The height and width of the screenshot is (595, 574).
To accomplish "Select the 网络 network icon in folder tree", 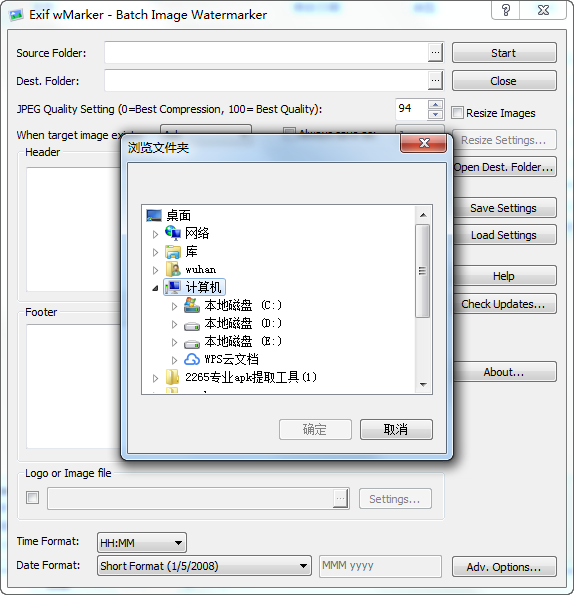I will (173, 233).
